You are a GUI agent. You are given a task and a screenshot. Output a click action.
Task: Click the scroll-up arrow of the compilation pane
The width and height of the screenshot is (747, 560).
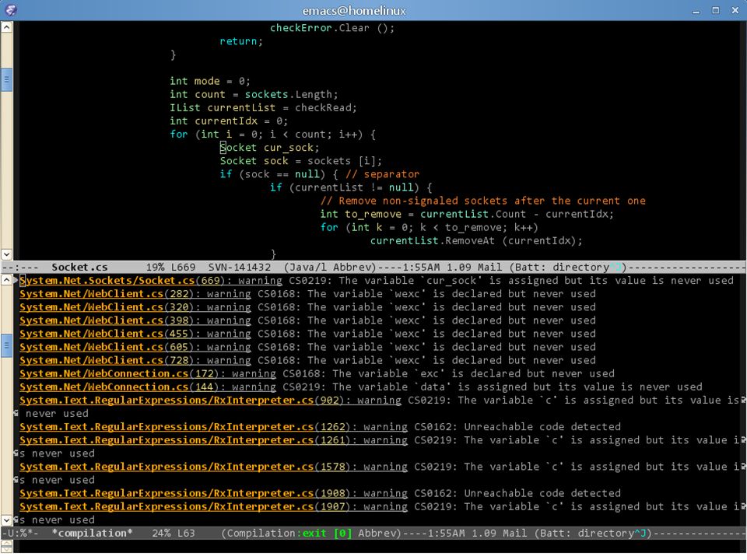[7, 280]
